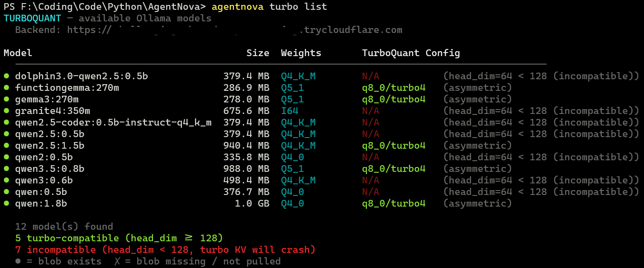Click Q5_1 weights in the functiongemma row
This screenshot has width=644, height=268.
(293, 88)
